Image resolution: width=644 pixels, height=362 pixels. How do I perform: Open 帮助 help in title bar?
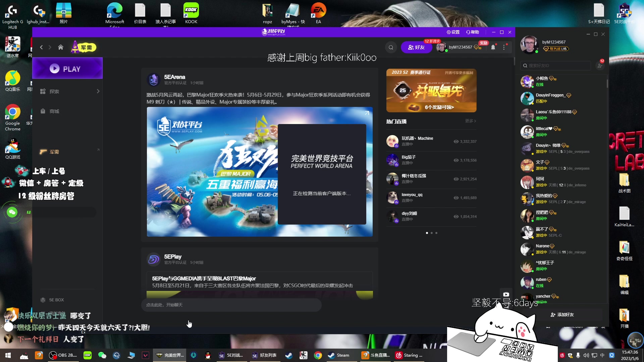click(x=473, y=32)
